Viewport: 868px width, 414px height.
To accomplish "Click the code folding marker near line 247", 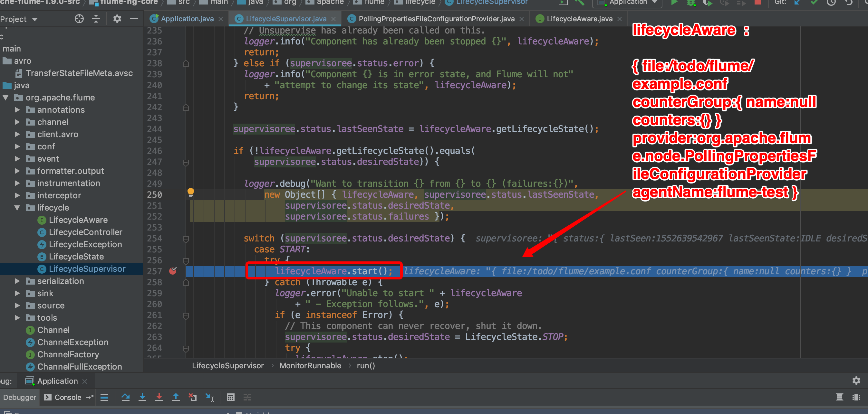I will [186, 162].
